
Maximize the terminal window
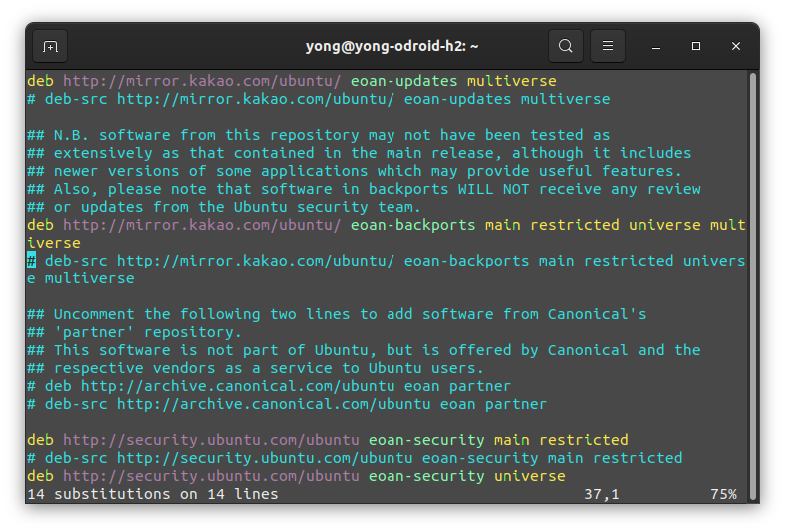pyautogui.click(x=696, y=46)
